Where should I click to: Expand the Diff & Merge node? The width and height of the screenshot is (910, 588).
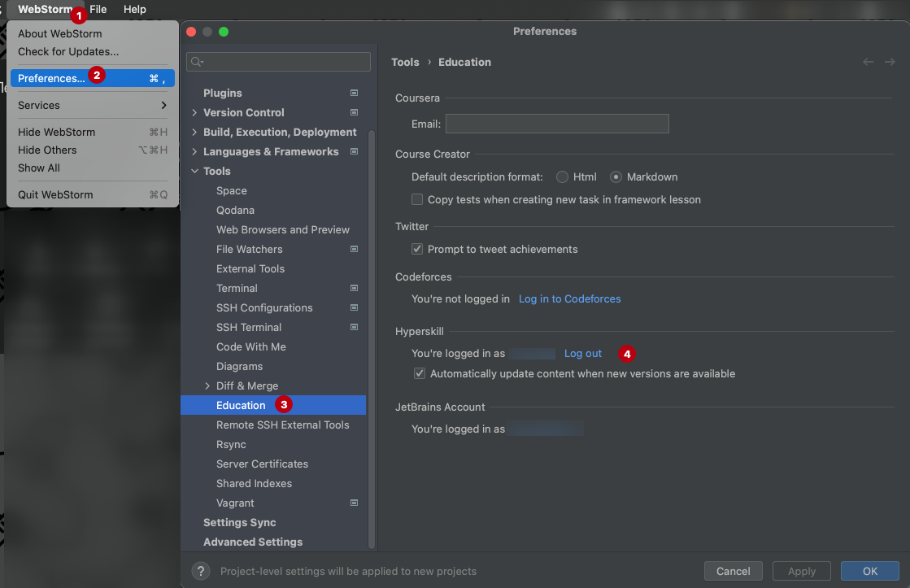(207, 386)
